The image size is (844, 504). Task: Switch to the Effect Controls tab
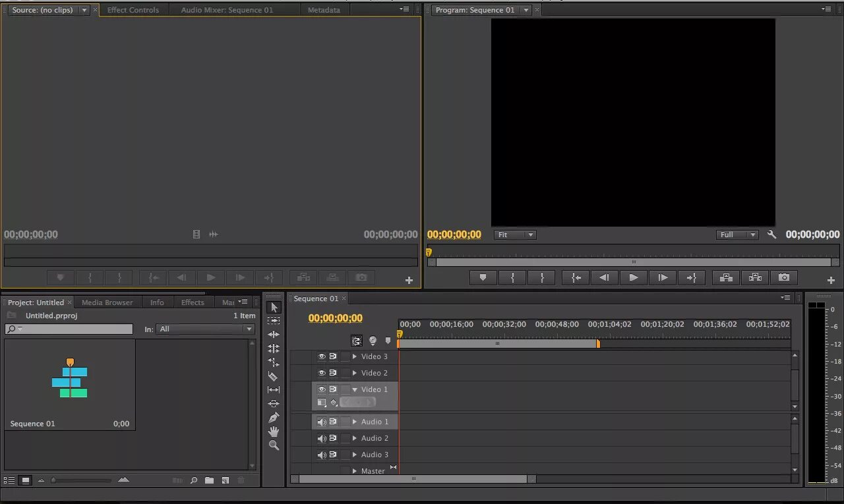tap(133, 10)
